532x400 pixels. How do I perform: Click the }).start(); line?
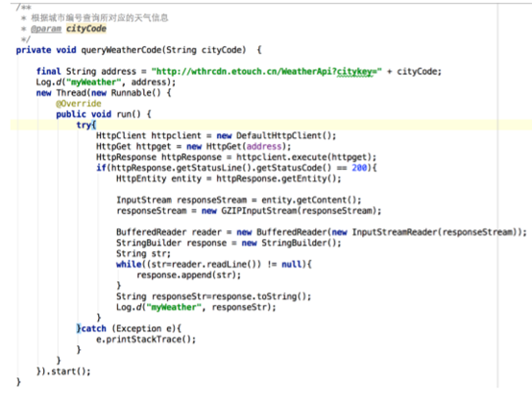click(63, 371)
